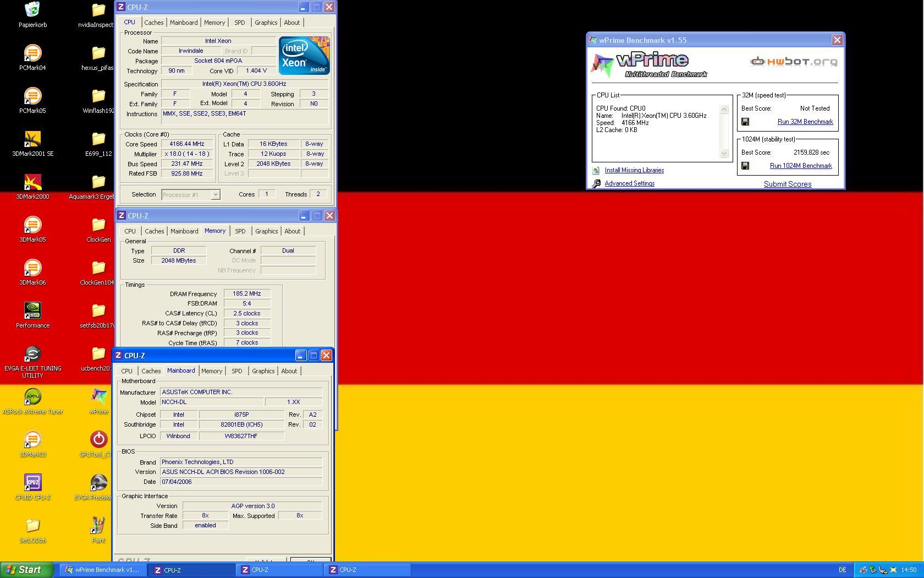
Task: Open SPD tab in top CPU-Z window
Action: (x=239, y=23)
